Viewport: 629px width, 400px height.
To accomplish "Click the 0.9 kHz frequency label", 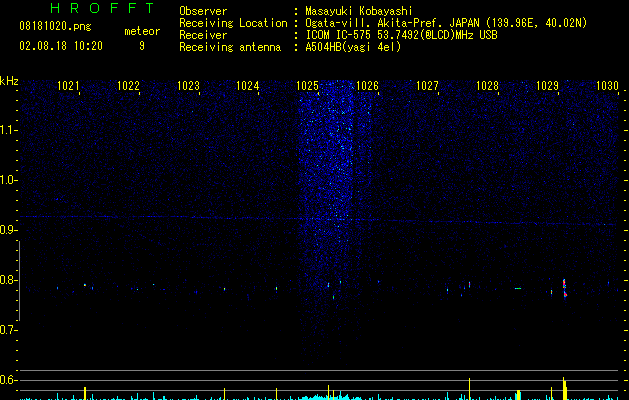I will click(8, 230).
